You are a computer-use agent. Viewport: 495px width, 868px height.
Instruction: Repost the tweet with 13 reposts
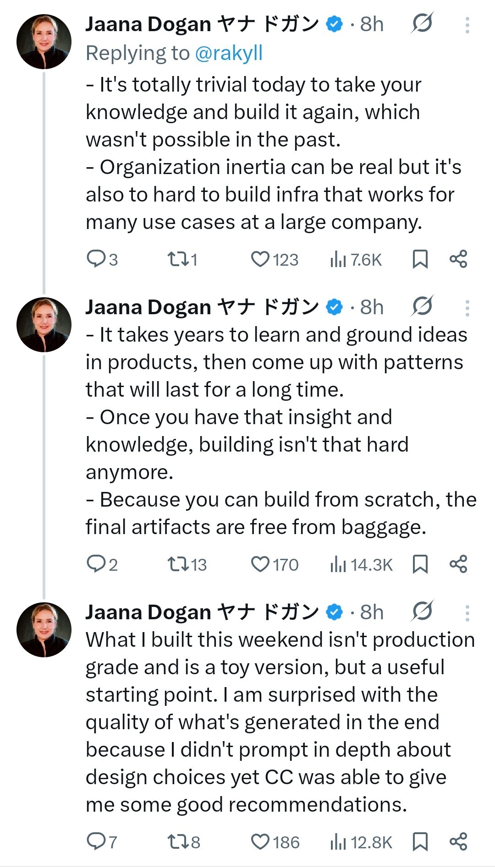click(x=177, y=564)
